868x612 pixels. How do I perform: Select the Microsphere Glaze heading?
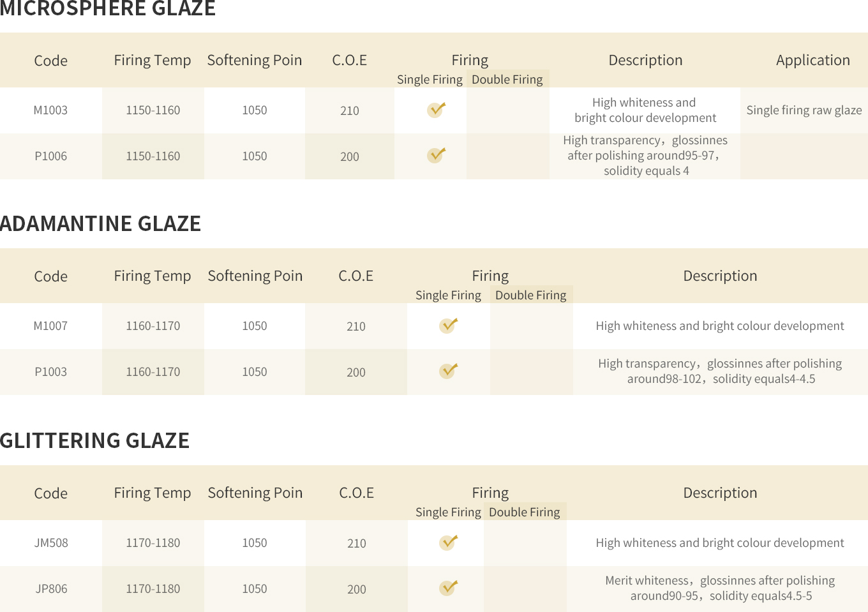tap(108, 8)
